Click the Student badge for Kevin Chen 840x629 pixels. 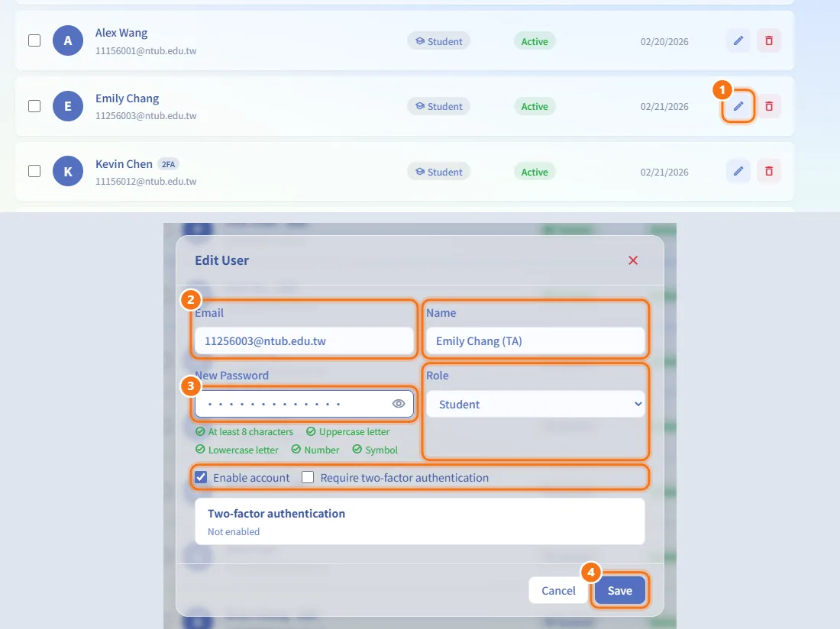(x=439, y=172)
